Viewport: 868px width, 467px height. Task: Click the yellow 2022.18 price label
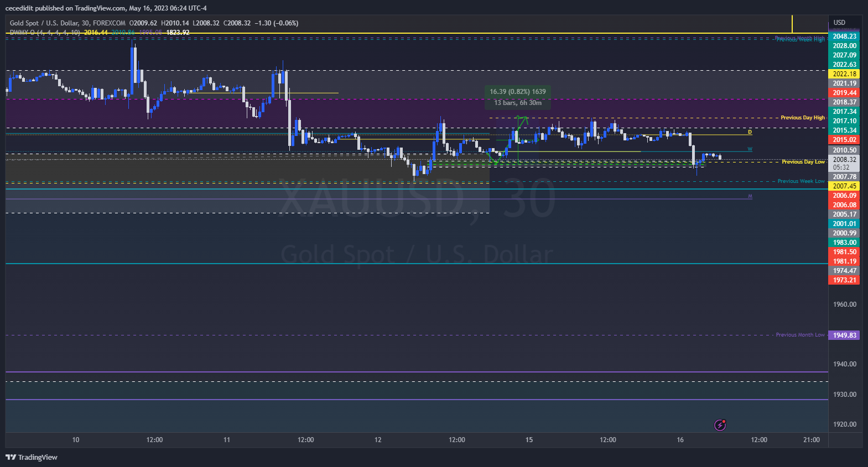pos(844,74)
